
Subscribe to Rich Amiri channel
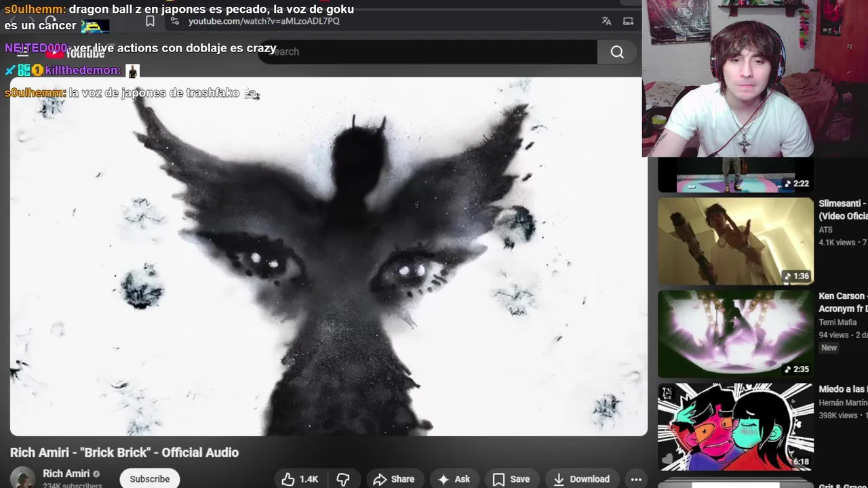pos(150,479)
